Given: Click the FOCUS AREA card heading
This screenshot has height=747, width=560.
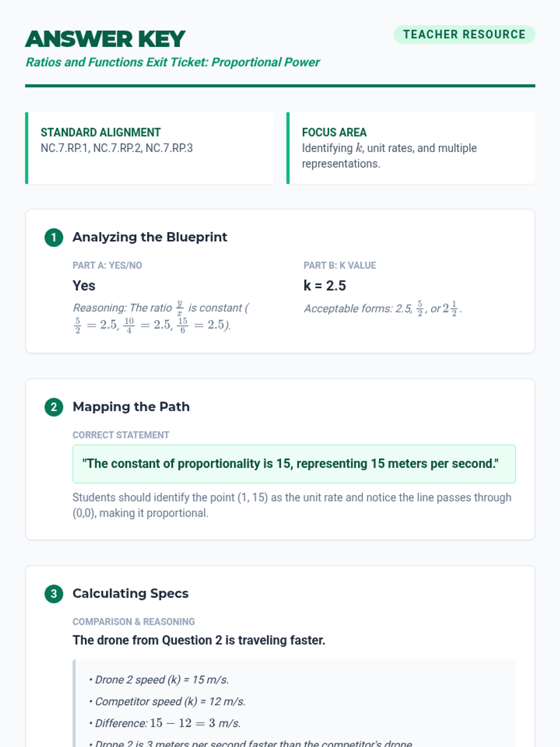Looking at the screenshot, I should 334,133.
